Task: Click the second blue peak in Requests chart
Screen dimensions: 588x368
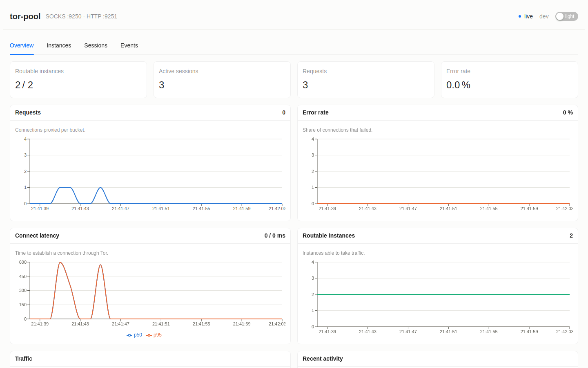Action: [100, 188]
